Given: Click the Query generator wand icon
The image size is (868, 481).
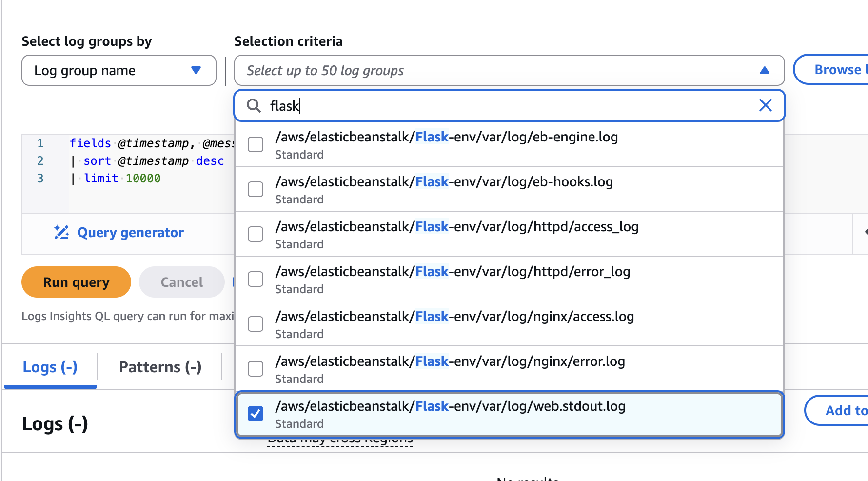Looking at the screenshot, I should coord(61,232).
